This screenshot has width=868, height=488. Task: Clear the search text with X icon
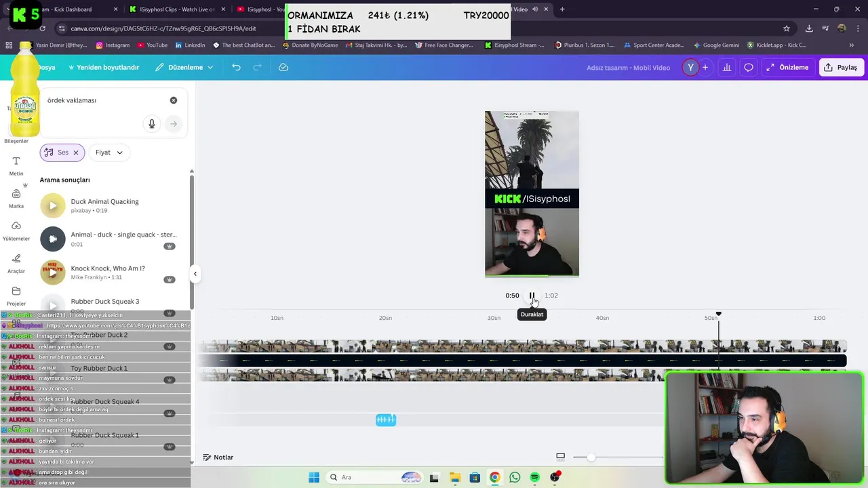[x=174, y=100]
